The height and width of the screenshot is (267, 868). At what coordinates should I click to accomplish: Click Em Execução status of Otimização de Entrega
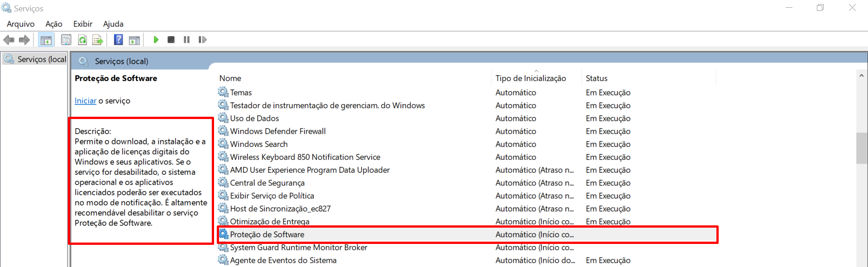(608, 222)
